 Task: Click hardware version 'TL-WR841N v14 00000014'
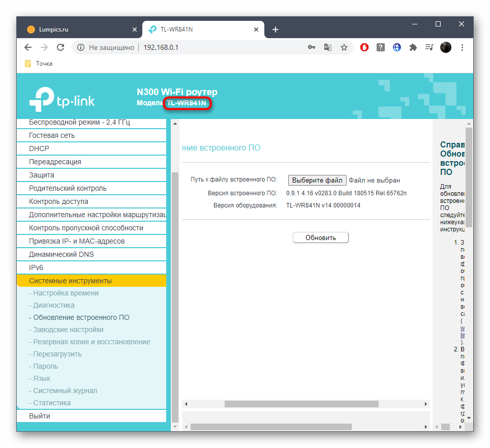click(323, 205)
